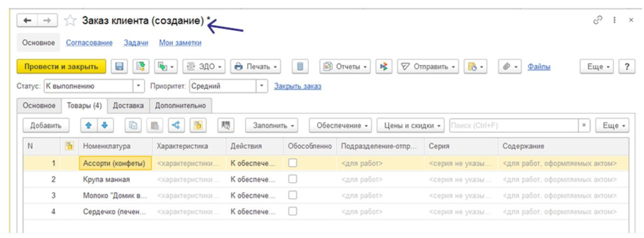Image resolution: width=644 pixels, height=238 pixels.
Task: Open the Отчеты dropdown
Action: point(345,67)
